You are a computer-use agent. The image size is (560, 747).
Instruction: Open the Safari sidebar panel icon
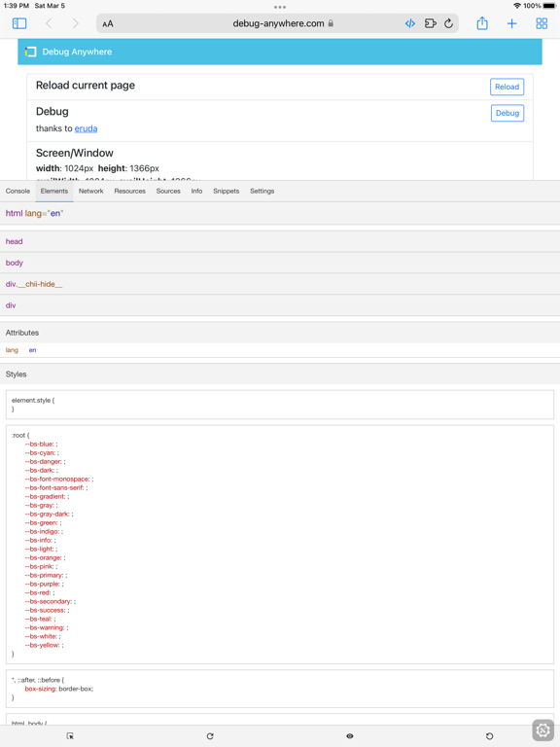(19, 23)
